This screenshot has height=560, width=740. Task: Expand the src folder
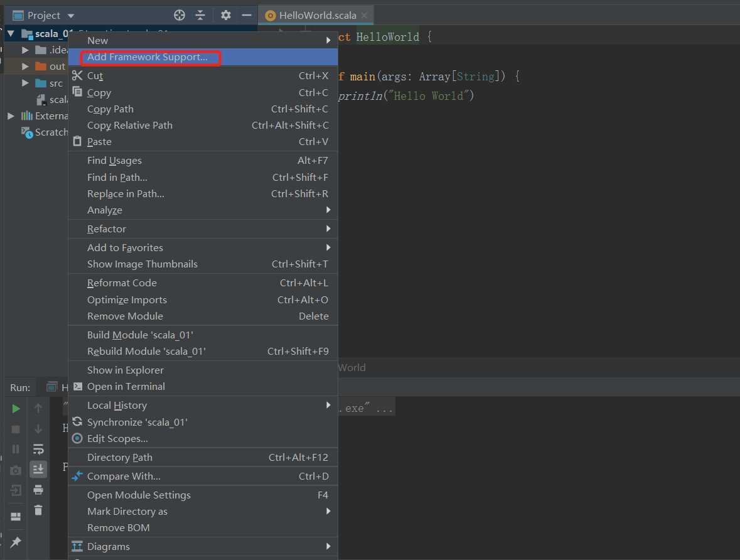tap(25, 83)
